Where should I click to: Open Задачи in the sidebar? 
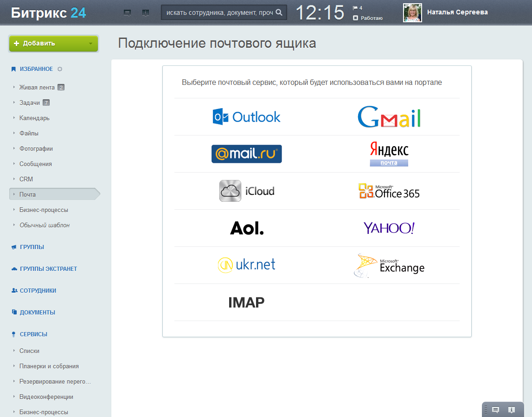tap(30, 103)
